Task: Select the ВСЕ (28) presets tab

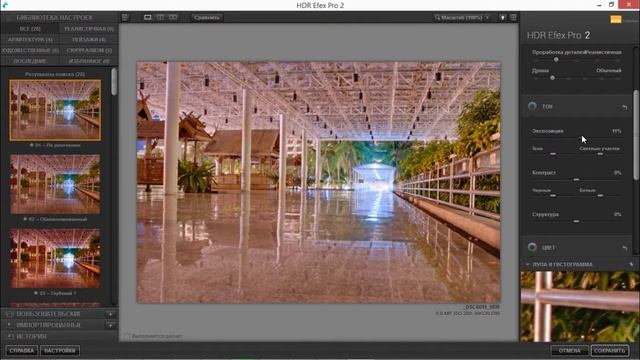Action: click(x=30, y=29)
